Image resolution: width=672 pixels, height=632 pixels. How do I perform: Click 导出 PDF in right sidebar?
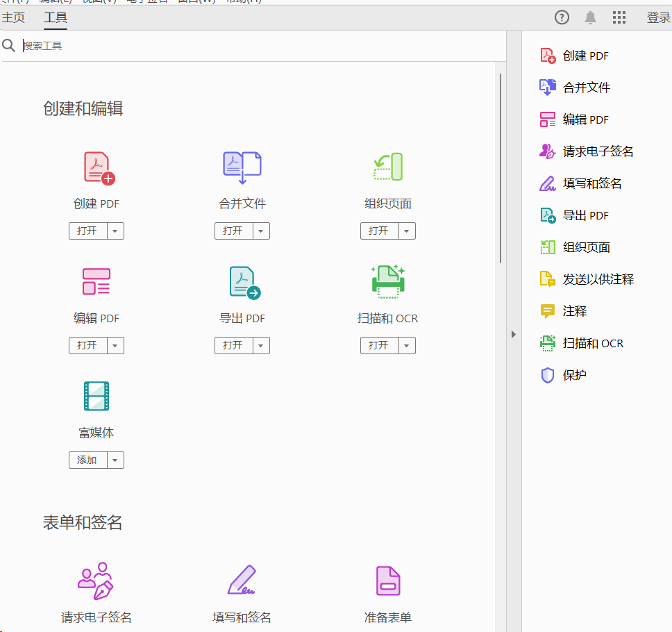click(574, 215)
